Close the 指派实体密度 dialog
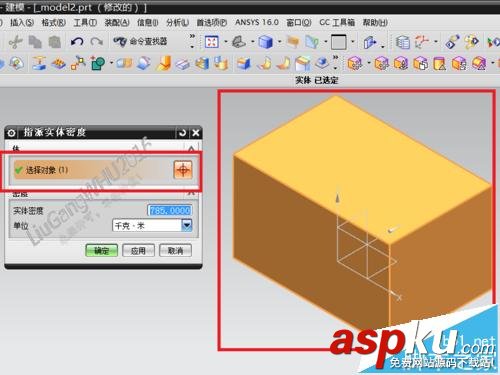This screenshot has height=375, width=500. coord(196,133)
